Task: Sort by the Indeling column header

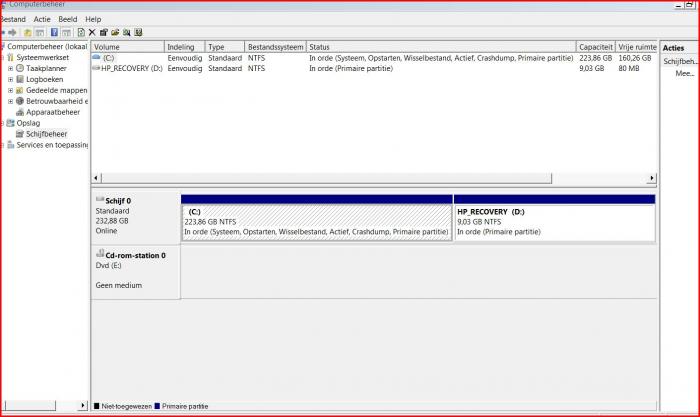Action: tap(185, 47)
